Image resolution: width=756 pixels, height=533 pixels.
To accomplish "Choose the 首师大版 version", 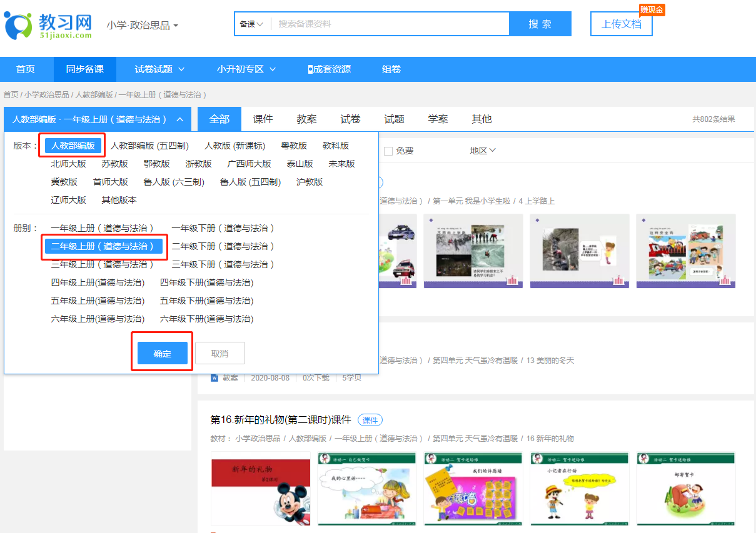I will pyautogui.click(x=111, y=182).
